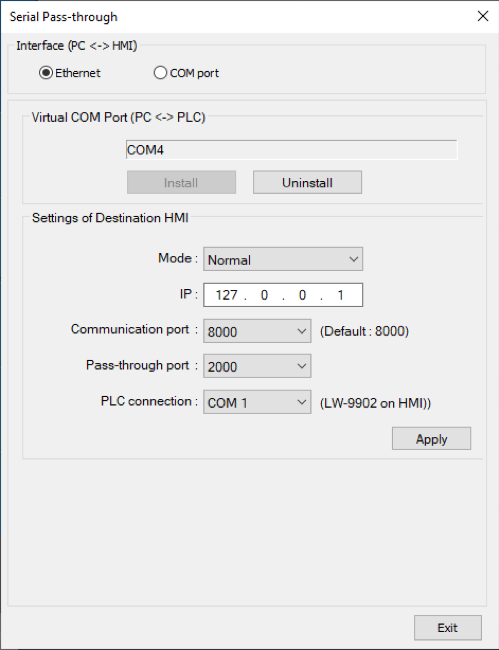This screenshot has width=499, height=650.
Task: Click the last IP octet showing 1
Action: (340, 295)
